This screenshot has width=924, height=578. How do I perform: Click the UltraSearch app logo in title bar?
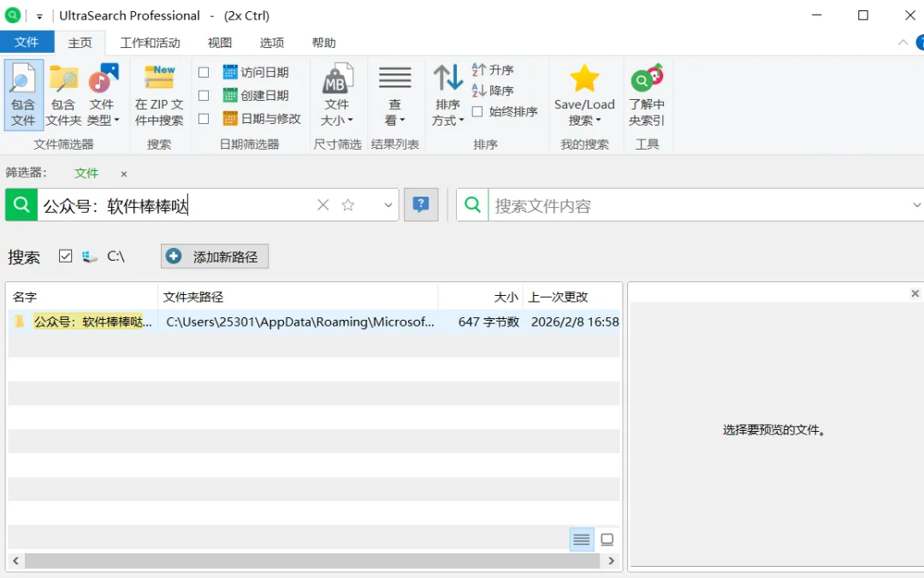tap(12, 15)
